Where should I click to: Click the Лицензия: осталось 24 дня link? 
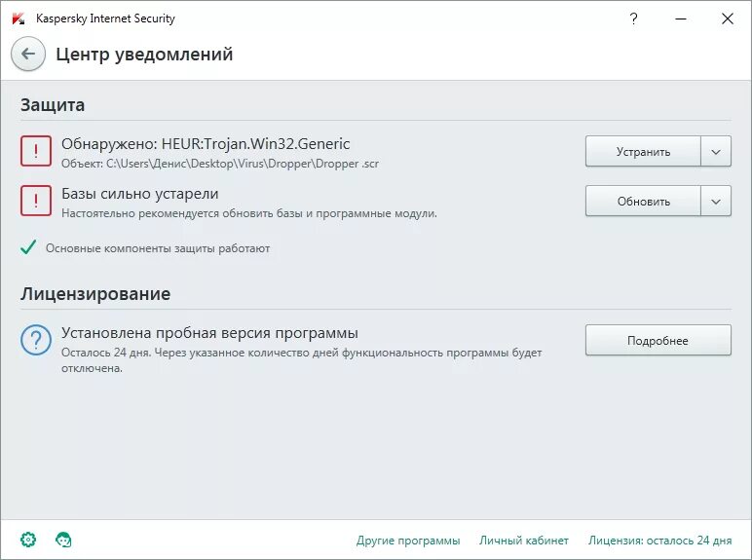point(659,541)
